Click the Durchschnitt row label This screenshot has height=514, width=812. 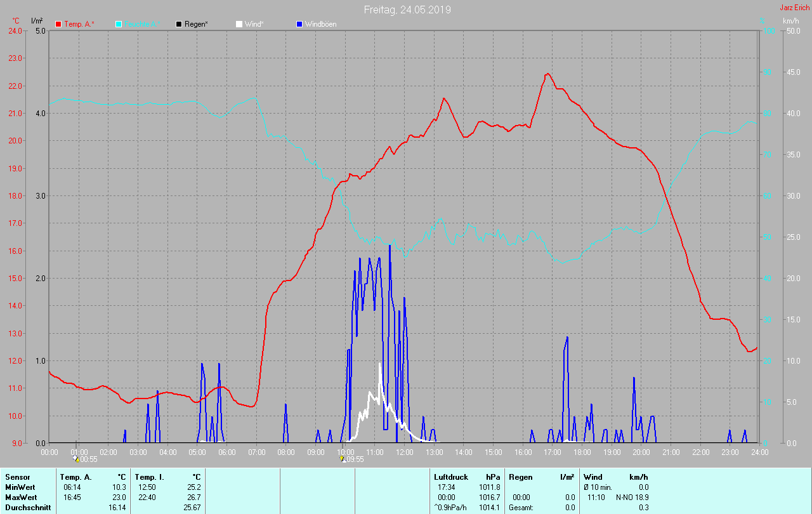pos(28,508)
